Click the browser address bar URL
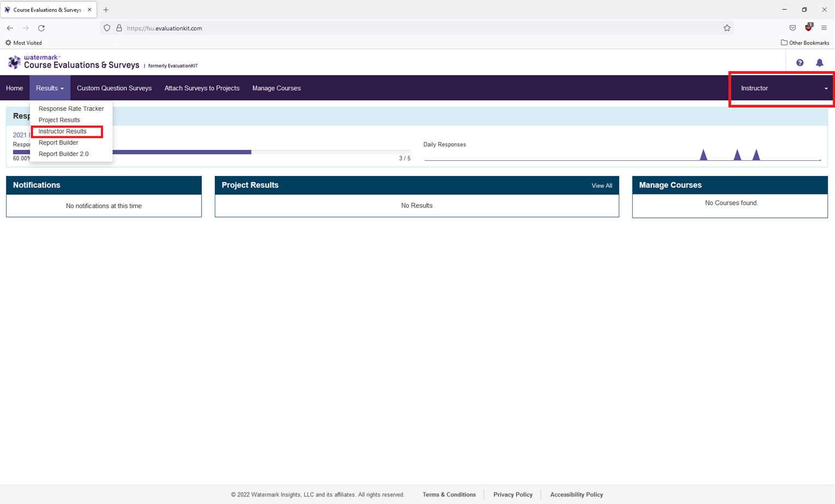The height and width of the screenshot is (504, 835). 164,28
